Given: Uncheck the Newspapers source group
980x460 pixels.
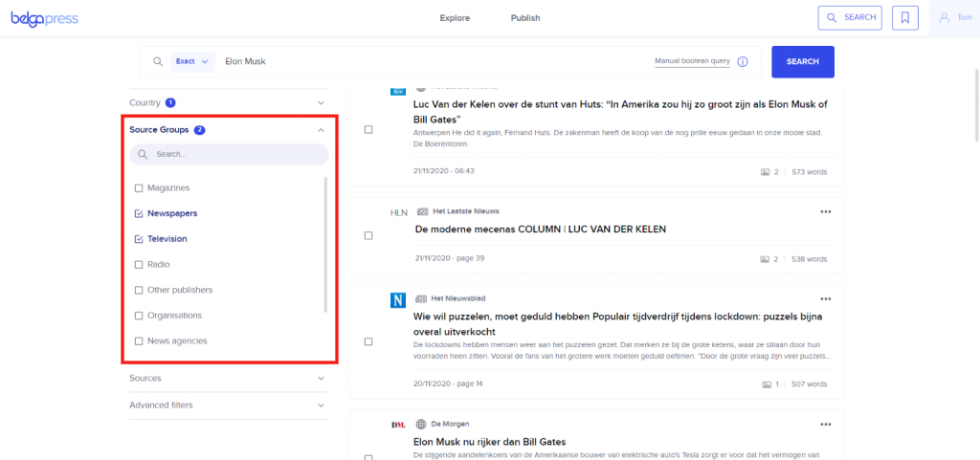Looking at the screenshot, I should pos(139,213).
